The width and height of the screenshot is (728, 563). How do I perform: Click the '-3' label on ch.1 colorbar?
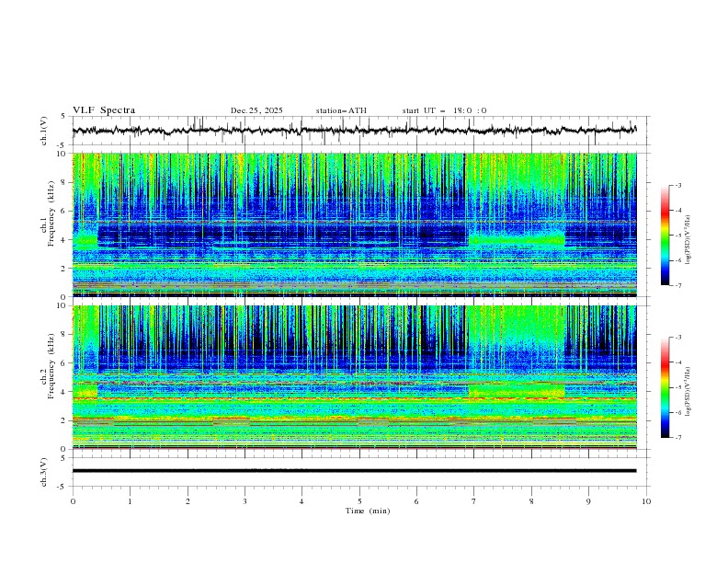point(678,185)
